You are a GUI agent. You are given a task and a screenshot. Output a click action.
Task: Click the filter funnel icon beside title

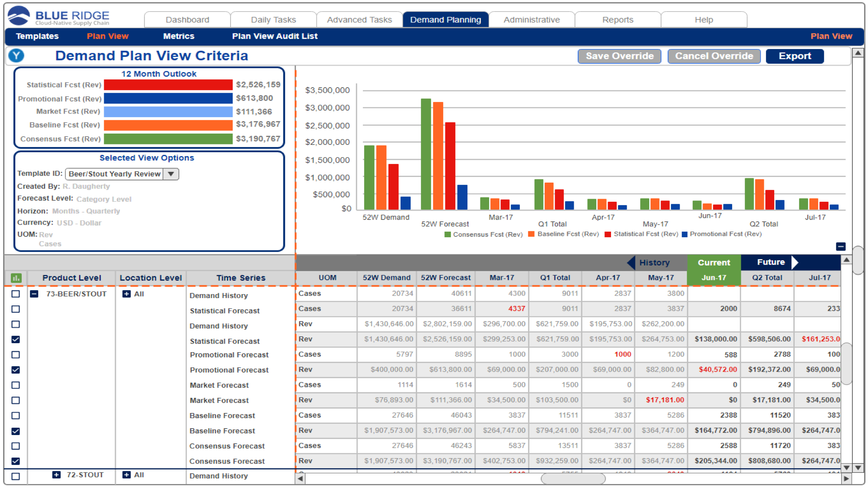tap(16, 56)
